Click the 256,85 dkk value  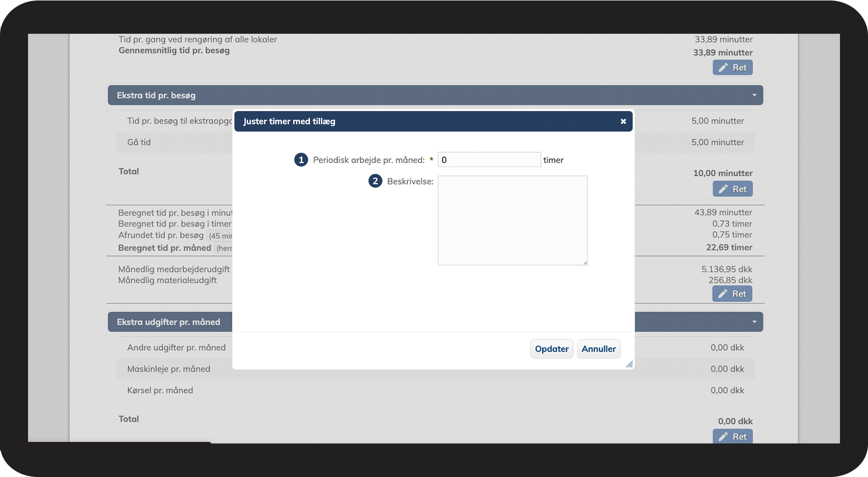coord(730,281)
